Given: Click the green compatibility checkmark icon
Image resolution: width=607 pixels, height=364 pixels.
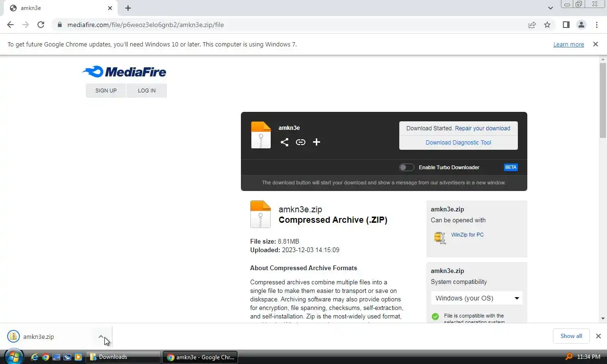Looking at the screenshot, I should pos(435,317).
